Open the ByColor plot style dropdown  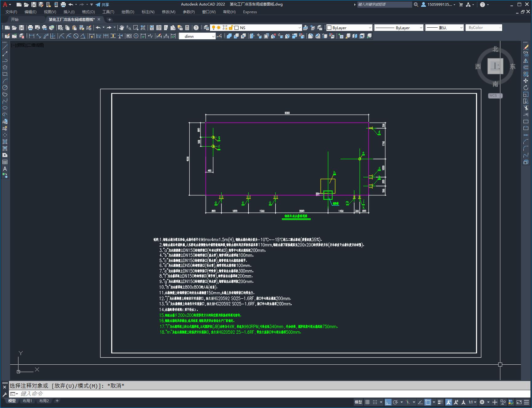pyautogui.click(x=484, y=28)
